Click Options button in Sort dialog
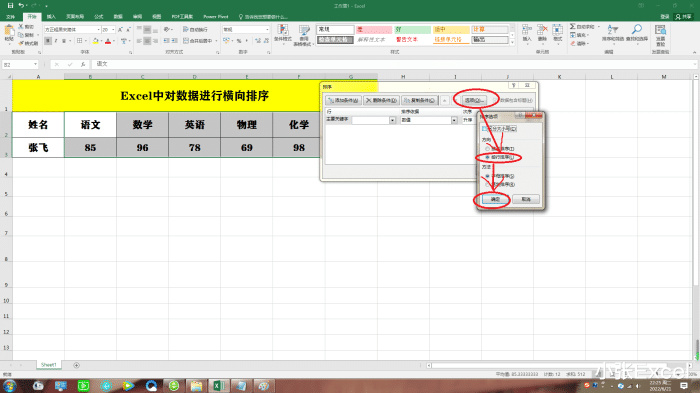The height and width of the screenshot is (393, 700). (474, 100)
